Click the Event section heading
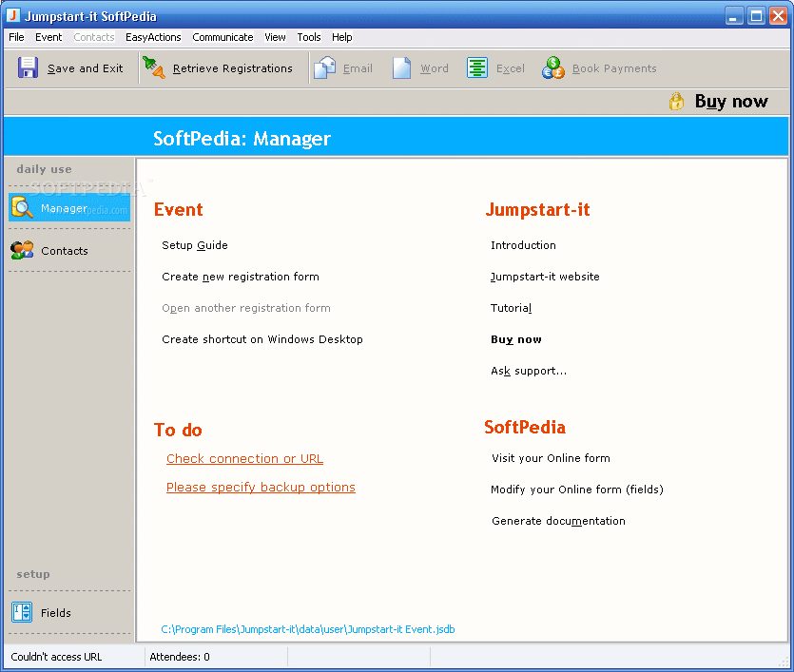Screen dimensions: 794x672 pyautogui.click(x=178, y=209)
